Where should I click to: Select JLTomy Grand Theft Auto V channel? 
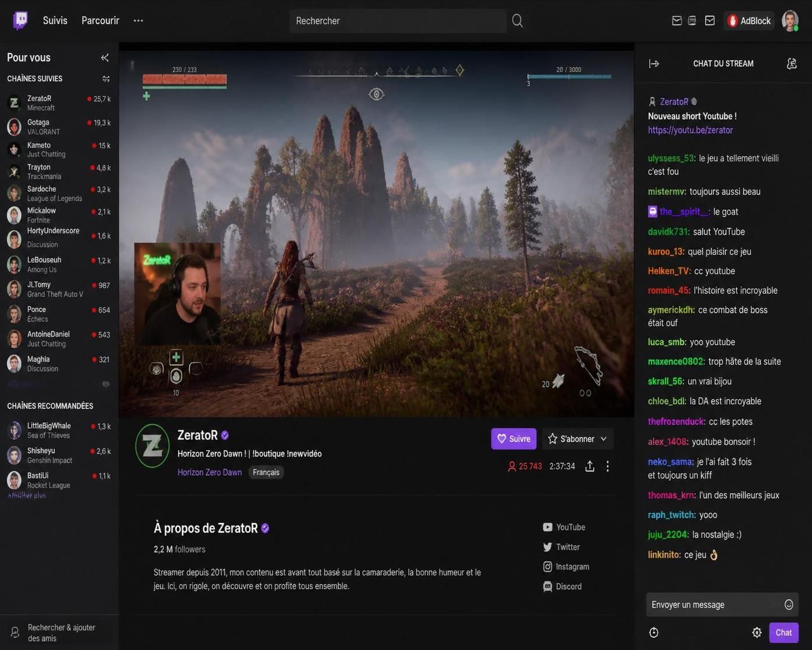[x=58, y=289]
